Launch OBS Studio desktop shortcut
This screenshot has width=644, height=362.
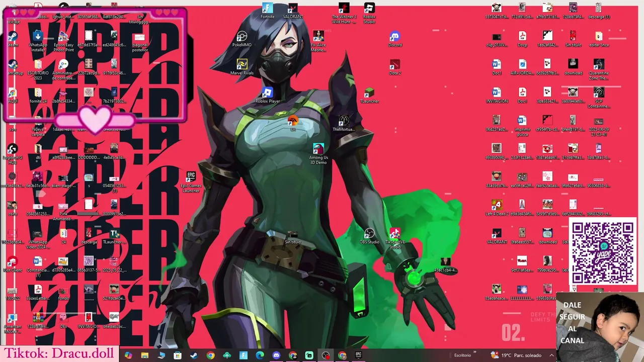pyautogui.click(x=369, y=236)
